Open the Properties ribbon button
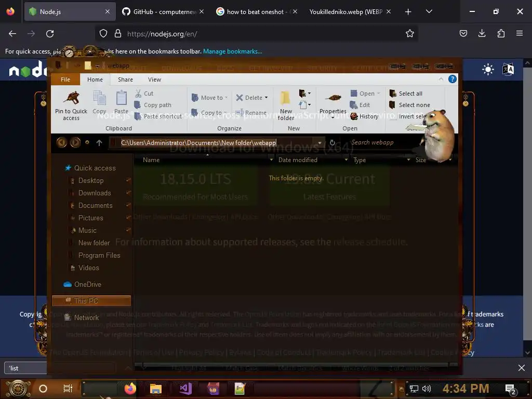532x399 pixels. [333, 104]
